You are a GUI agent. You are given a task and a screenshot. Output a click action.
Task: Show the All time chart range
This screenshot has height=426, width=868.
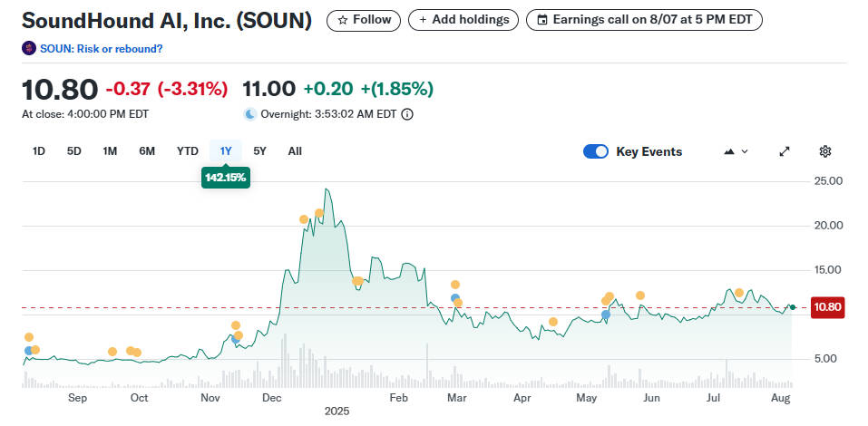pyautogui.click(x=295, y=151)
